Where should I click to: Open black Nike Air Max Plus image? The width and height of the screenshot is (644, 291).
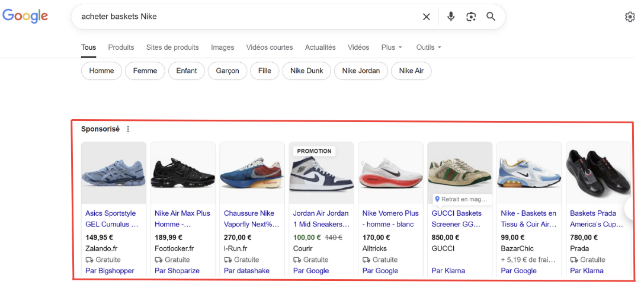click(x=182, y=172)
